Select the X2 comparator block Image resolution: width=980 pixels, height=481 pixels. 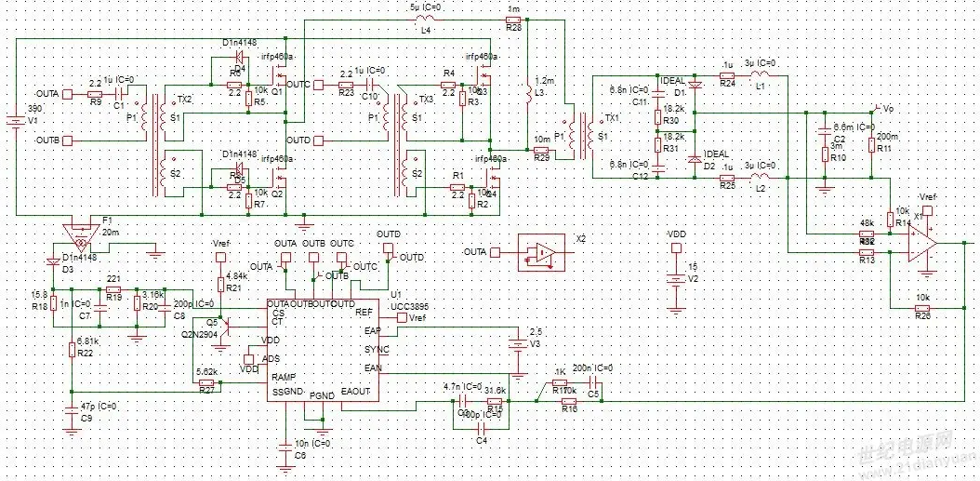(x=542, y=252)
